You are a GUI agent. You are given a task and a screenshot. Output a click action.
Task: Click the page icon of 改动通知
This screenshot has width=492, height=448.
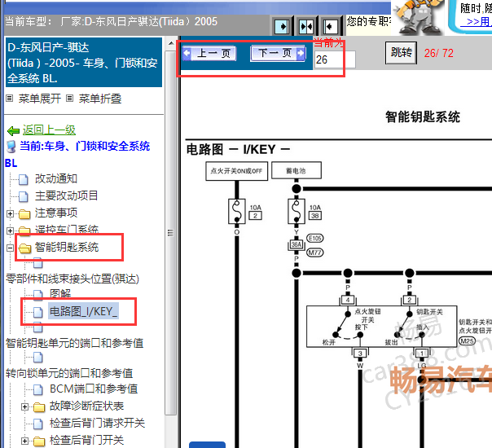[x=24, y=180]
